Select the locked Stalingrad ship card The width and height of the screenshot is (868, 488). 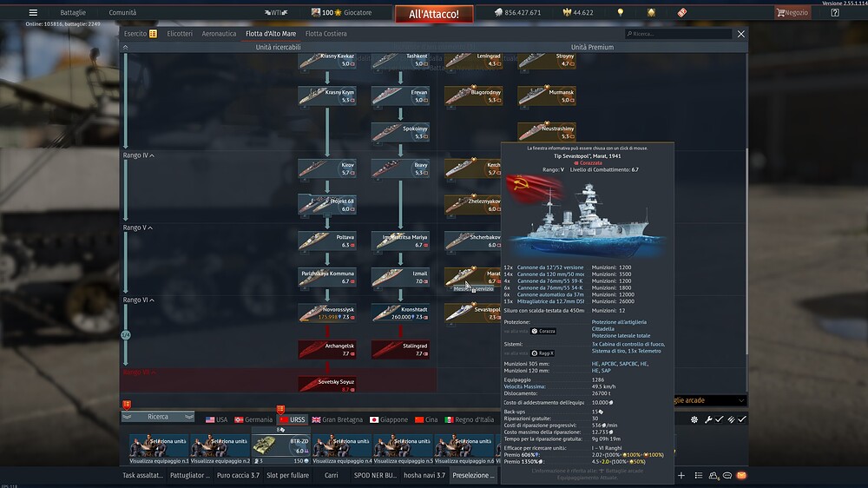[x=400, y=349]
